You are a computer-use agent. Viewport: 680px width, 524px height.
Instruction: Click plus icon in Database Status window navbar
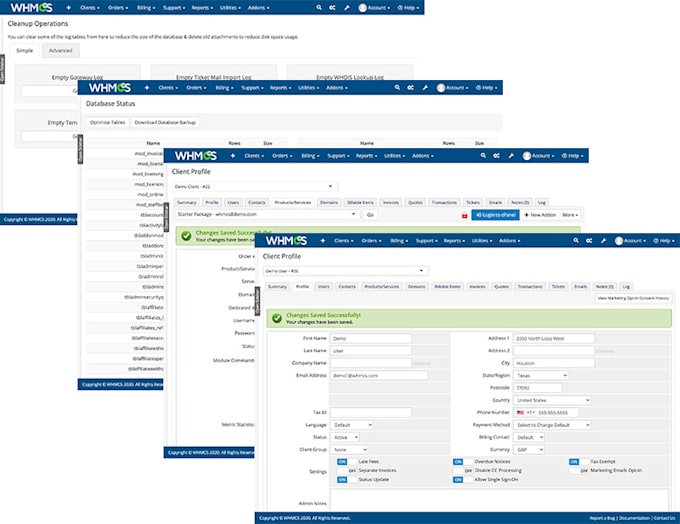point(147,88)
